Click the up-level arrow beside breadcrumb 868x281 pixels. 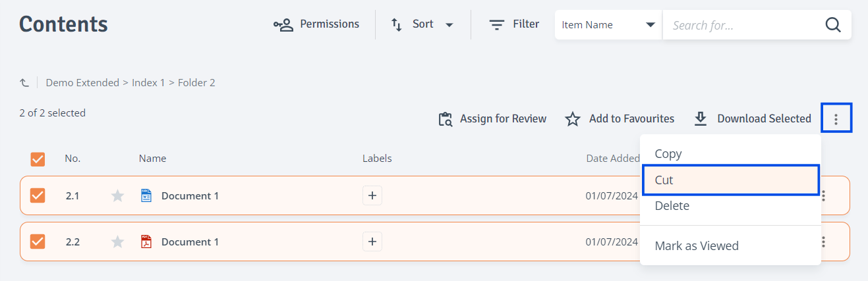(x=24, y=83)
